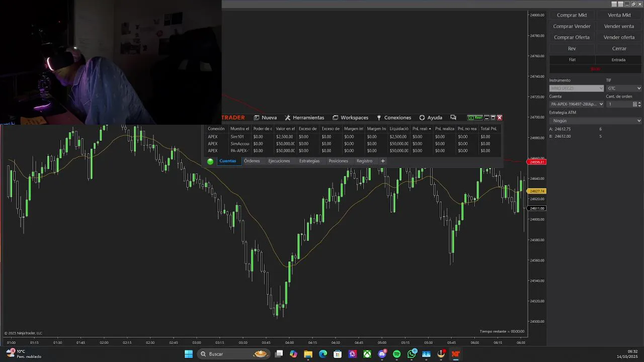Open the weather widget 10°C
Screen dimensions: 644x362
[24, 354]
